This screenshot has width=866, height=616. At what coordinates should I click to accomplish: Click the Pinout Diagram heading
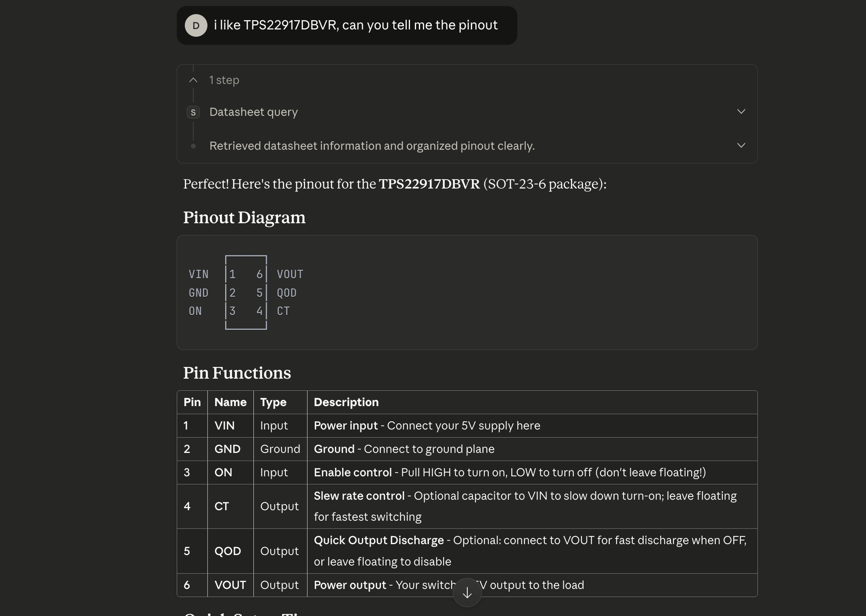244,218
